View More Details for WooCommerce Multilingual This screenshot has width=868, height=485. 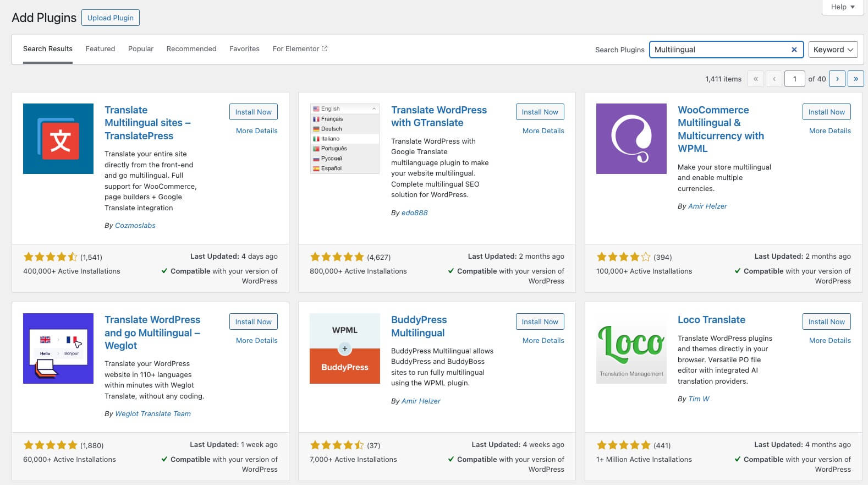[x=830, y=131]
